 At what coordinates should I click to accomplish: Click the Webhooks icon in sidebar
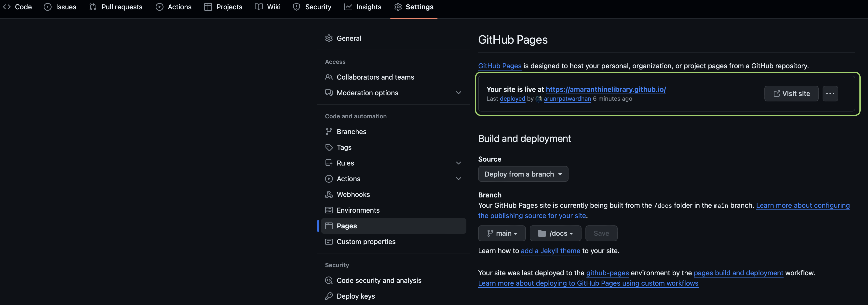point(328,194)
